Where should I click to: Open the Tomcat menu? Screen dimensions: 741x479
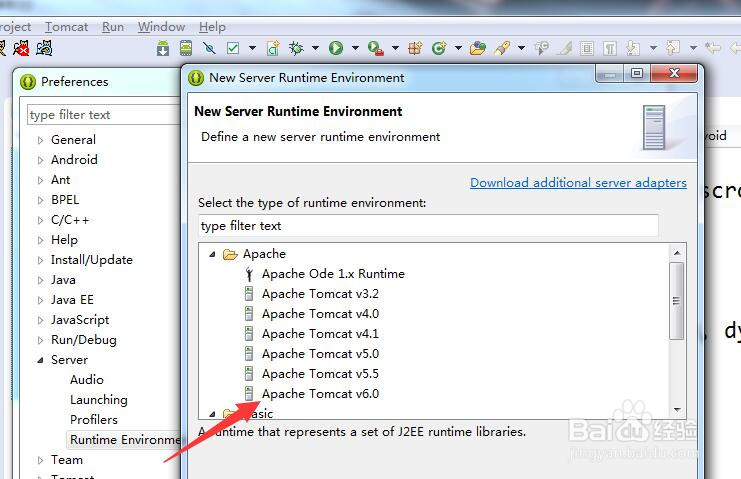(66, 27)
